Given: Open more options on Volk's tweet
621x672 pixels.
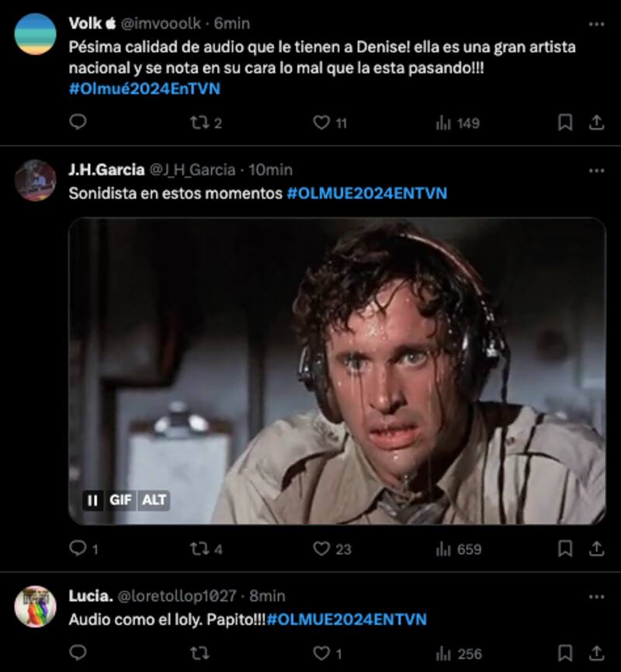Looking at the screenshot, I should (597, 24).
